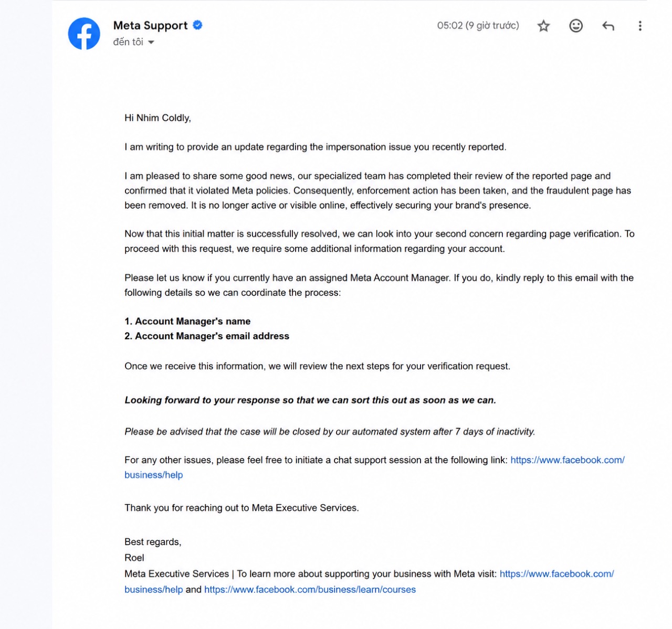This screenshot has height=629, width=672.
Task: Add an emoji reaction to the email
Action: tap(576, 26)
